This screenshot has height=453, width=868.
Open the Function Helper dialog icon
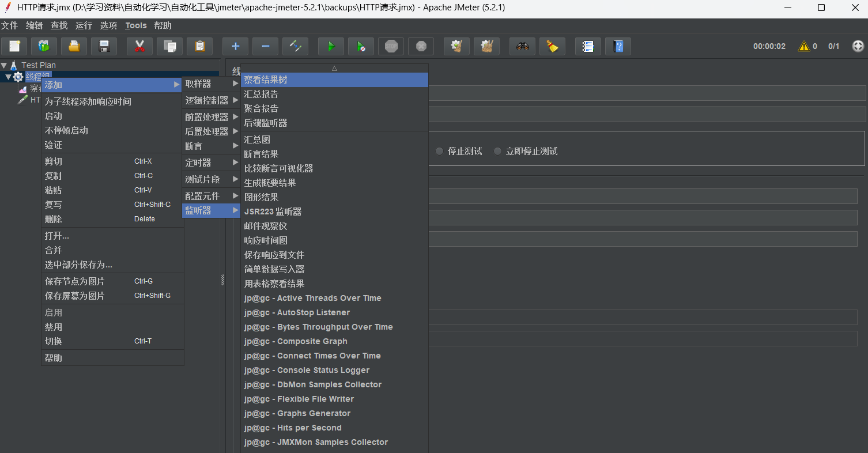pyautogui.click(x=588, y=46)
